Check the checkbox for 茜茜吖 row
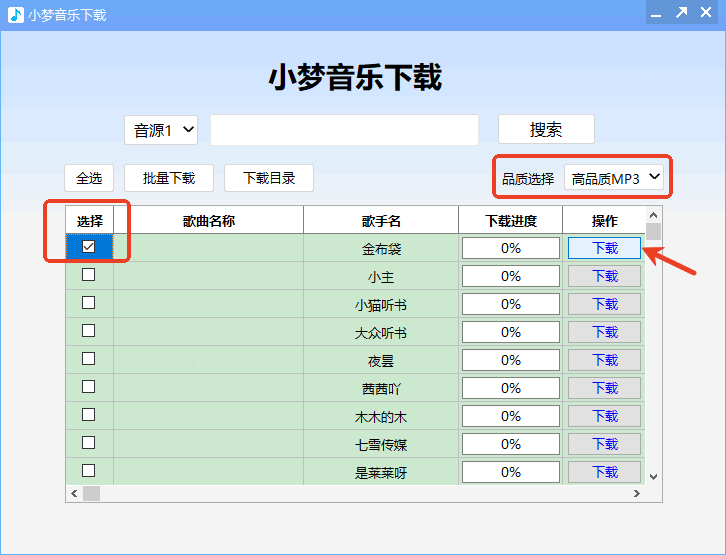 pos(88,387)
